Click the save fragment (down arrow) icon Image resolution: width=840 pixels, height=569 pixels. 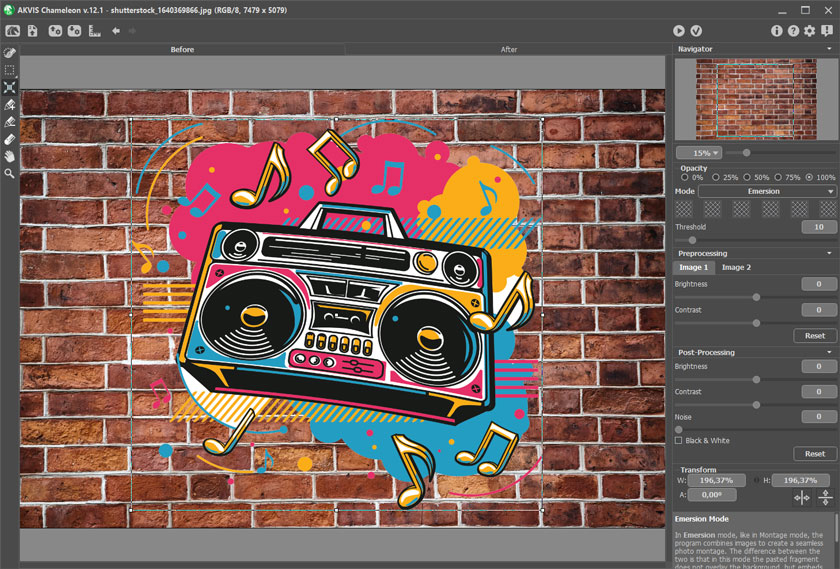[x=74, y=31]
